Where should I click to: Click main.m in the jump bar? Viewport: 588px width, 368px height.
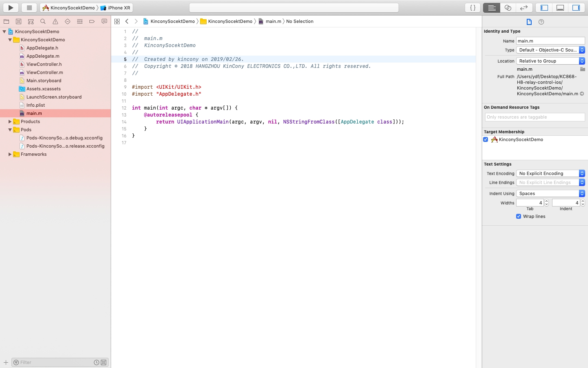tap(273, 21)
